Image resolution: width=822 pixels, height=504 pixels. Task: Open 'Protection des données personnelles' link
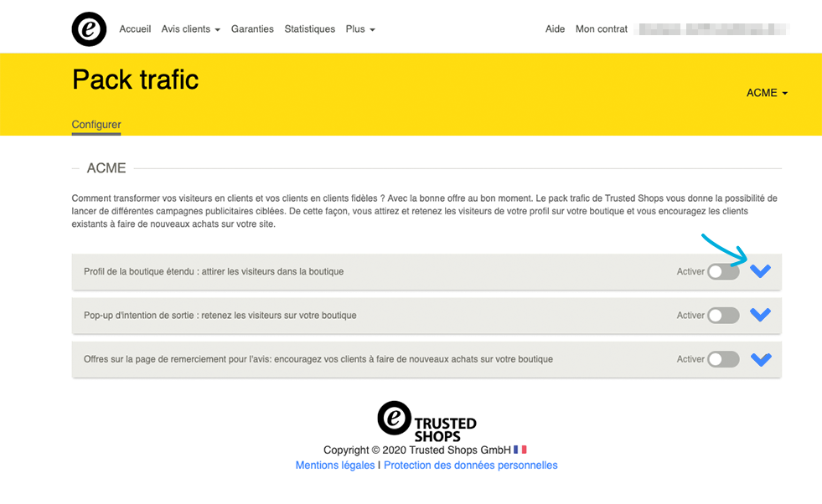tap(471, 465)
